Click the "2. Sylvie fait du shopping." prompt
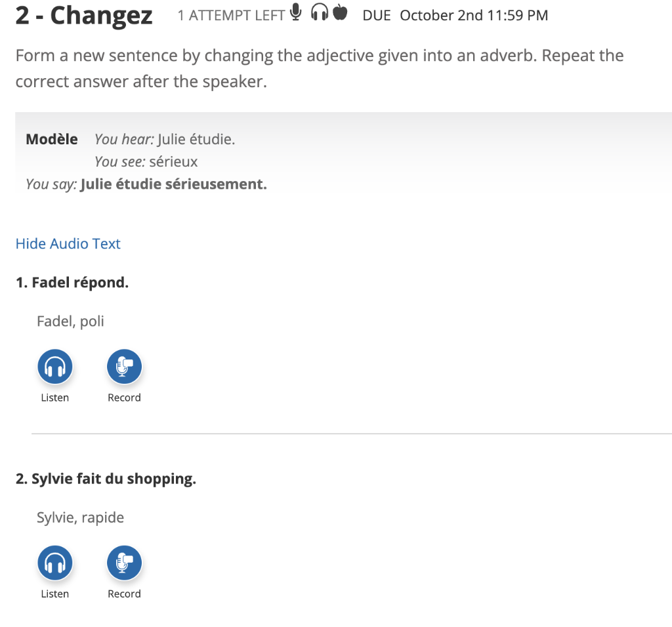This screenshot has width=672, height=627. (x=106, y=479)
